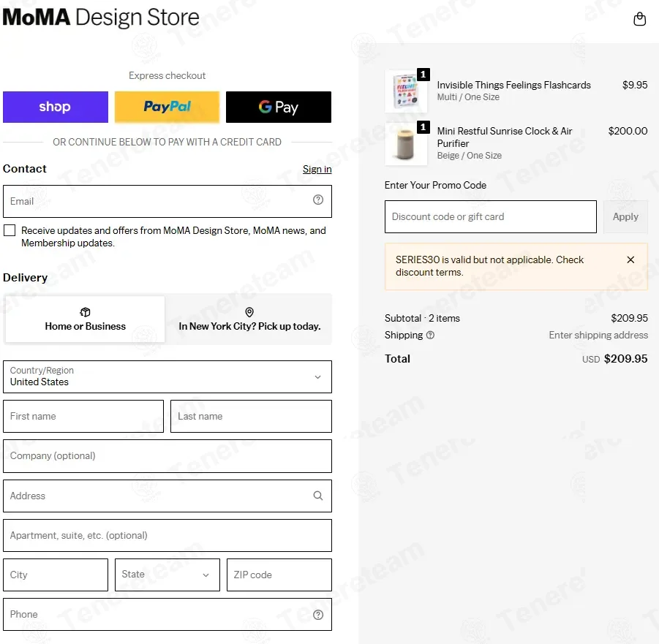Focus the Company (optional) field
Viewport: 659px width, 644px height.
[167, 456]
